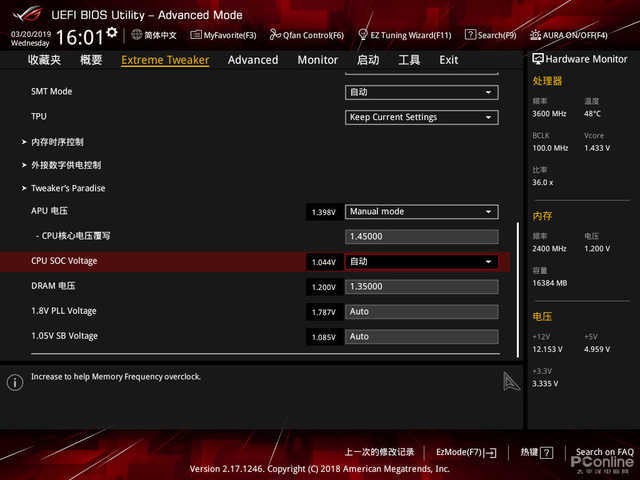This screenshot has height=480, width=640.
Task: Click the 3600 MHz frequency value
Action: click(549, 114)
